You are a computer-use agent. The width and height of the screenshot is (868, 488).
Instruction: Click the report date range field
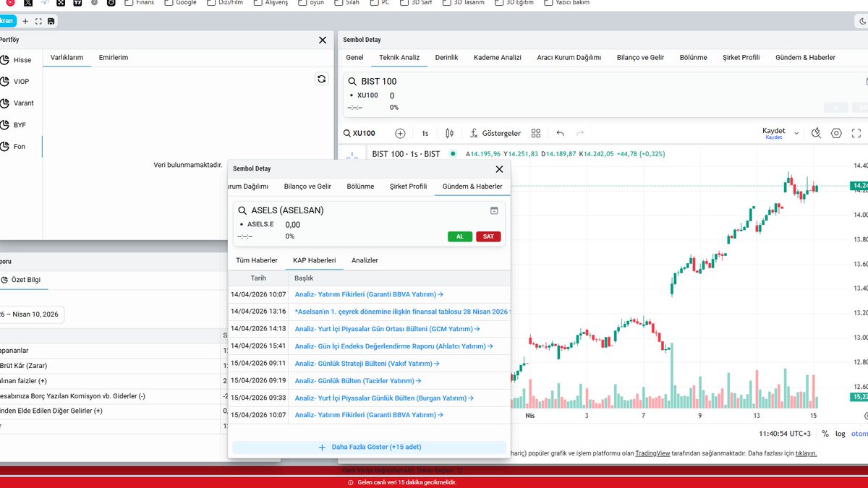pyautogui.click(x=30, y=314)
